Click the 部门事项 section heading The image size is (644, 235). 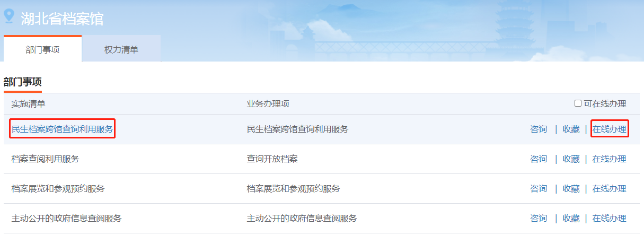22,82
